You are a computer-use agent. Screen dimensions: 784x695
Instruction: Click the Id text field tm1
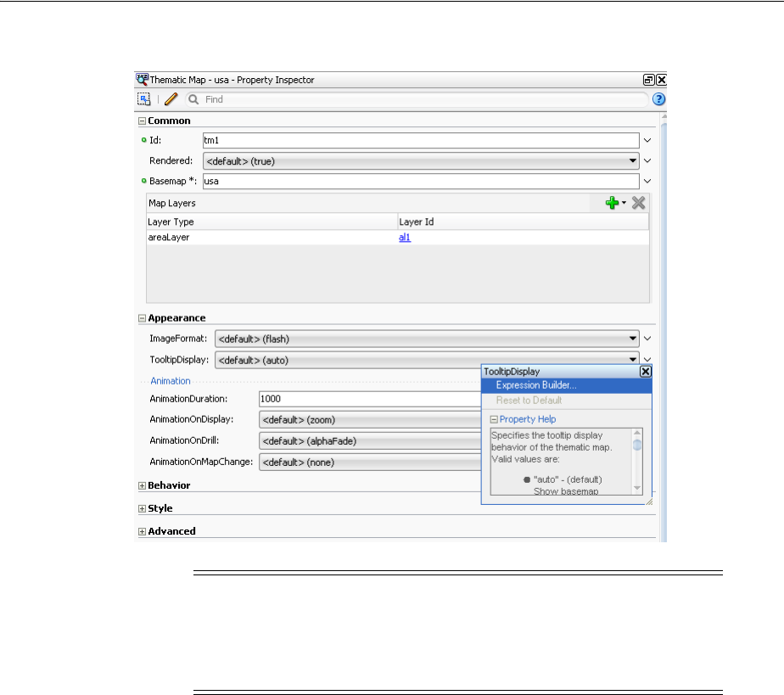coord(421,141)
